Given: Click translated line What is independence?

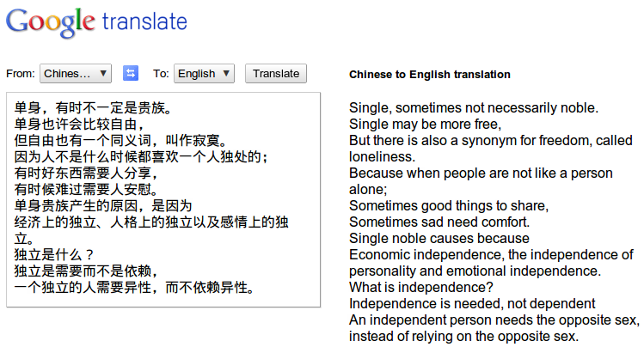Looking at the screenshot, I should [x=421, y=288].
